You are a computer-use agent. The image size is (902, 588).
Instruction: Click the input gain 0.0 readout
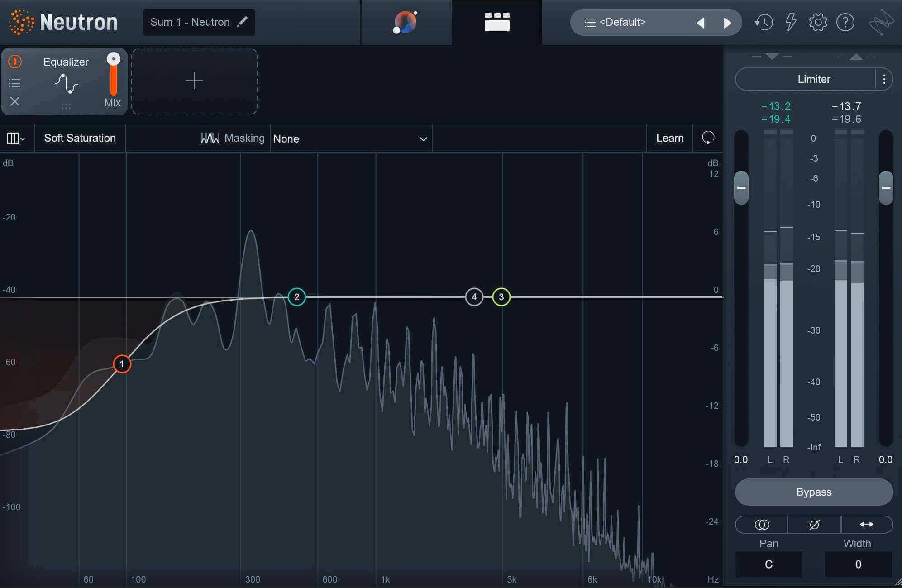pos(741,460)
